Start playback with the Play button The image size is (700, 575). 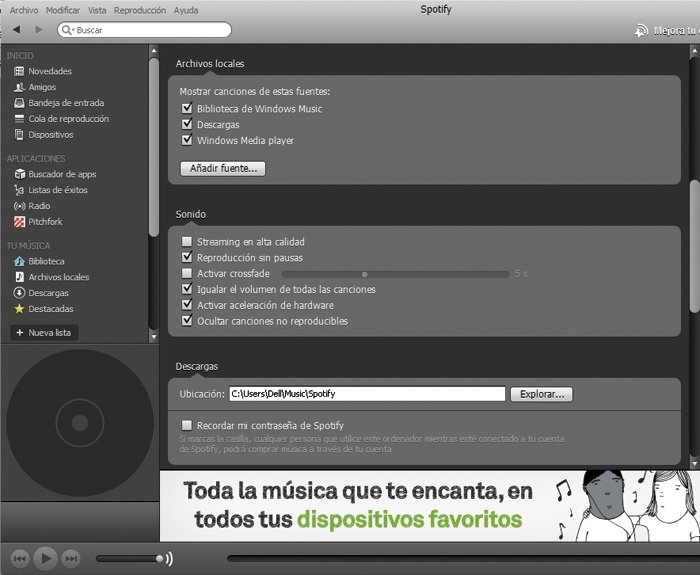[46, 558]
